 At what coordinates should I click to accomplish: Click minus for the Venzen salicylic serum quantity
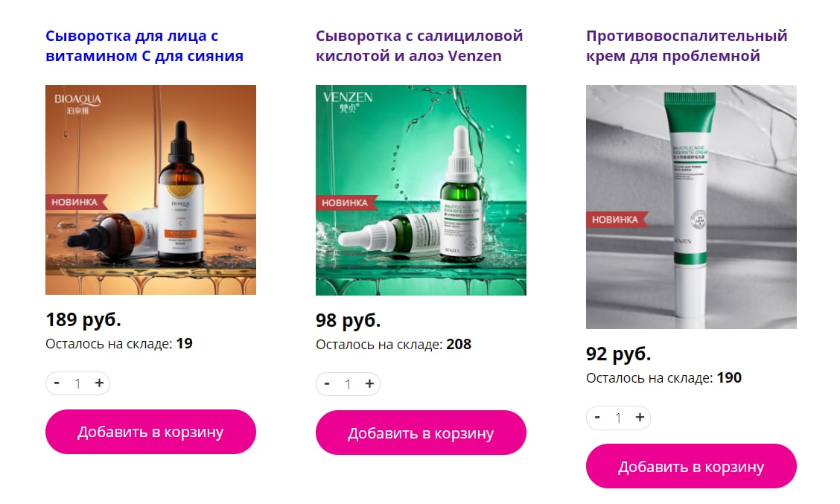(327, 383)
